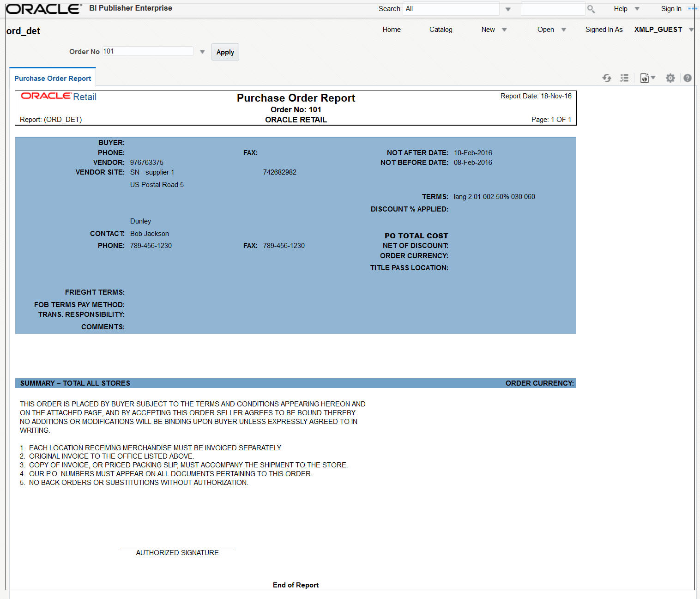
Task: Open the Actions gear menu
Action: (x=670, y=78)
